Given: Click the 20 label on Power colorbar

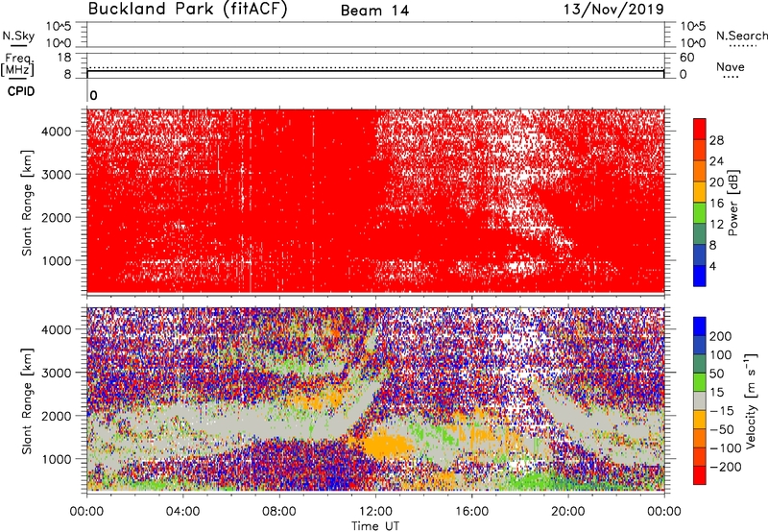Looking at the screenshot, I should tap(716, 182).
